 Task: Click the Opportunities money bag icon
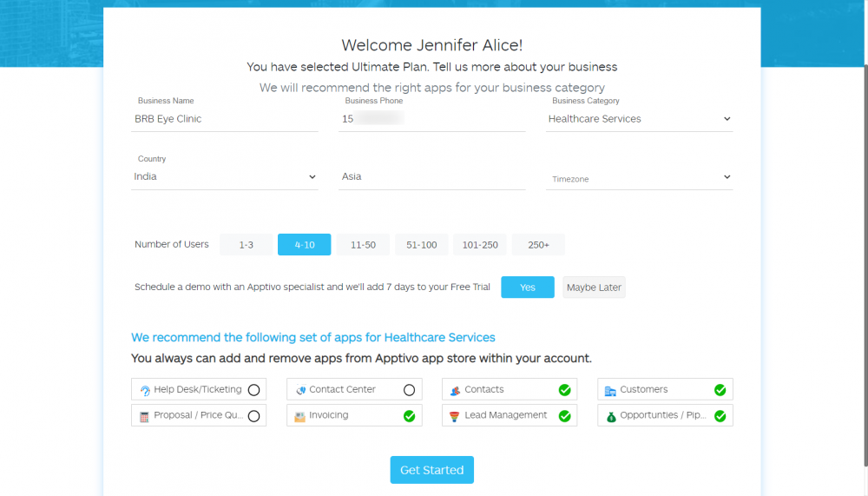tap(610, 416)
